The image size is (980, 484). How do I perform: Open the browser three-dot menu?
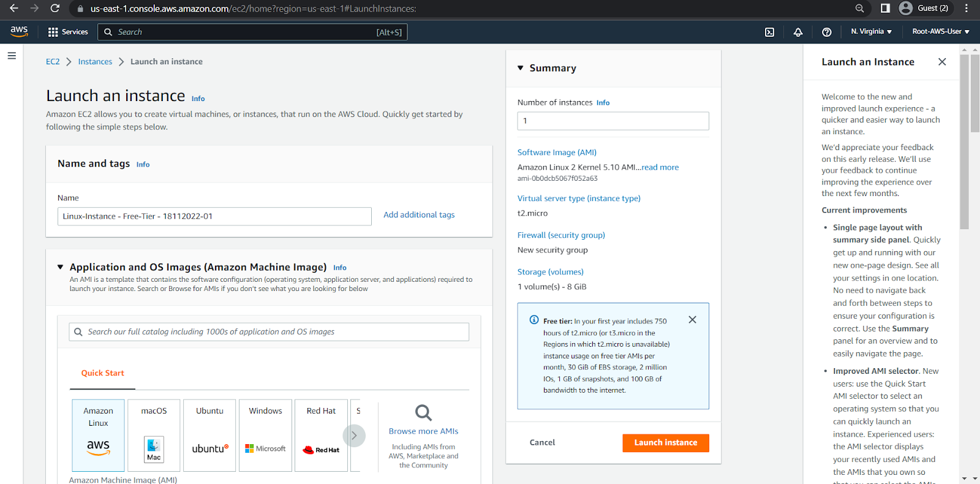coord(967,9)
